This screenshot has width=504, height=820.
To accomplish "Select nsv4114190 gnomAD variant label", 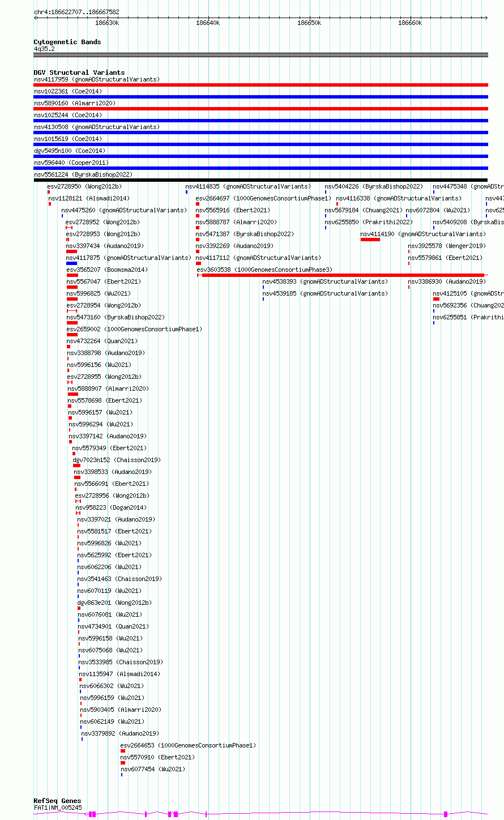I will pyautogui.click(x=423, y=234).
